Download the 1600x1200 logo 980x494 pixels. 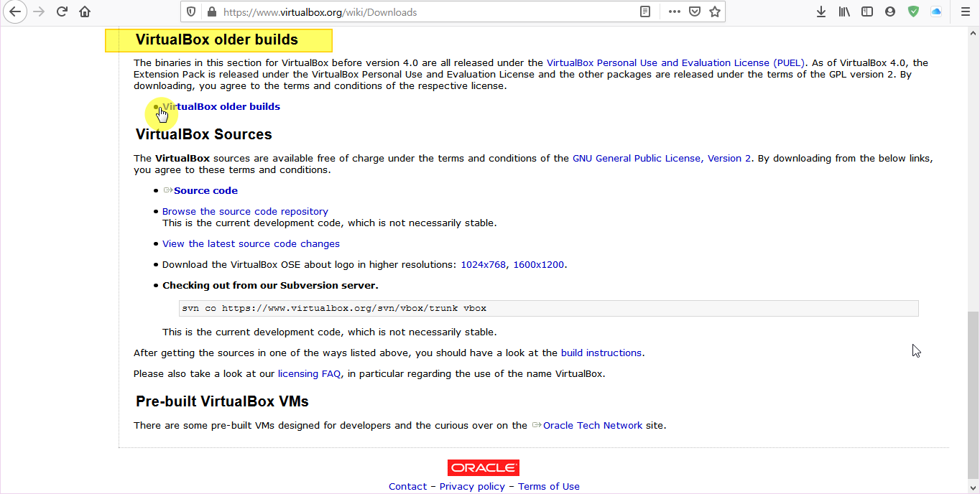538,264
